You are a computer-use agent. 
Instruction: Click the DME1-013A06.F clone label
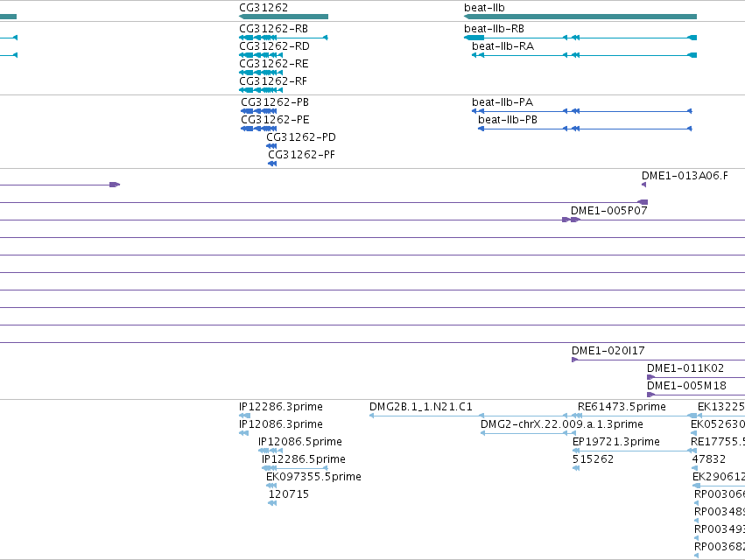[x=685, y=176]
